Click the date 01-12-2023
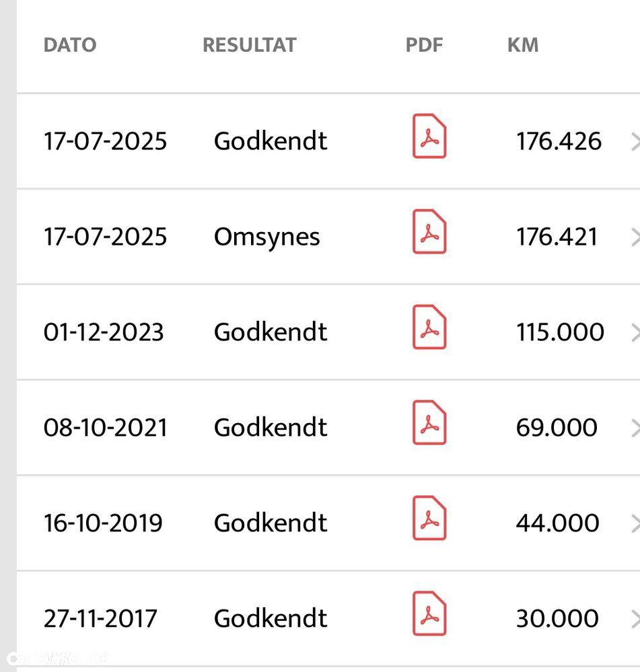 104,332
